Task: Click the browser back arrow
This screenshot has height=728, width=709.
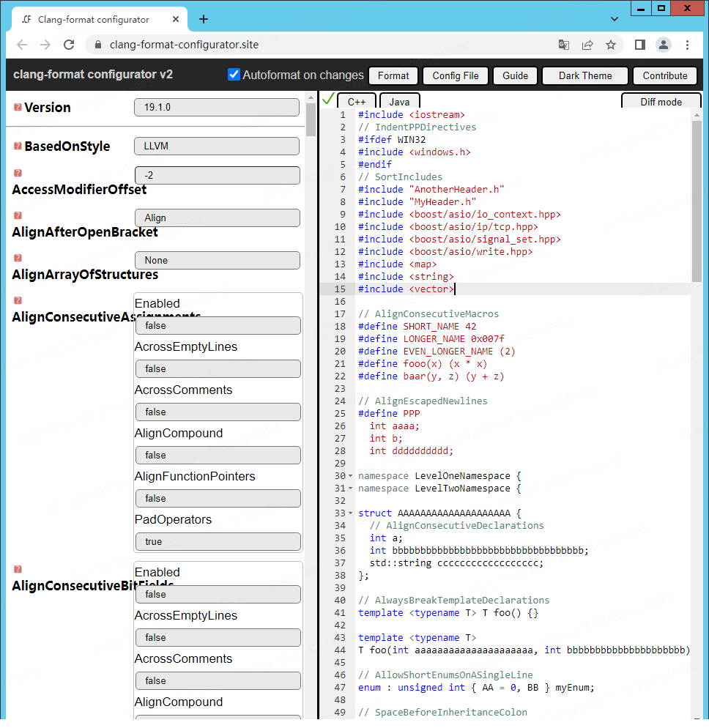Action: click(22, 45)
